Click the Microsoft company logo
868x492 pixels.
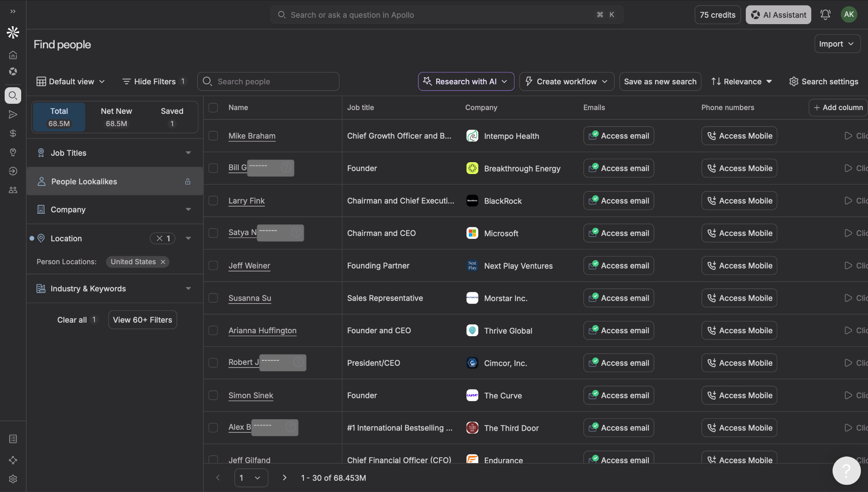coord(472,233)
